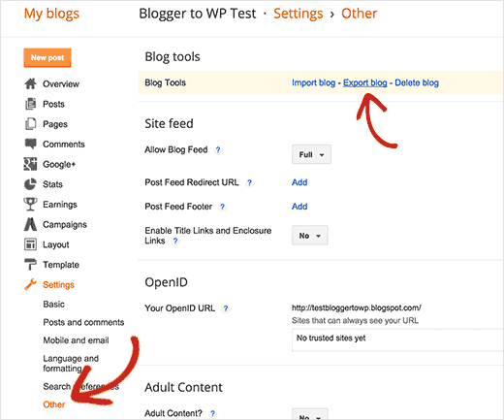Click the Blogger to WP Test title
The height and width of the screenshot is (420, 504).
(198, 14)
